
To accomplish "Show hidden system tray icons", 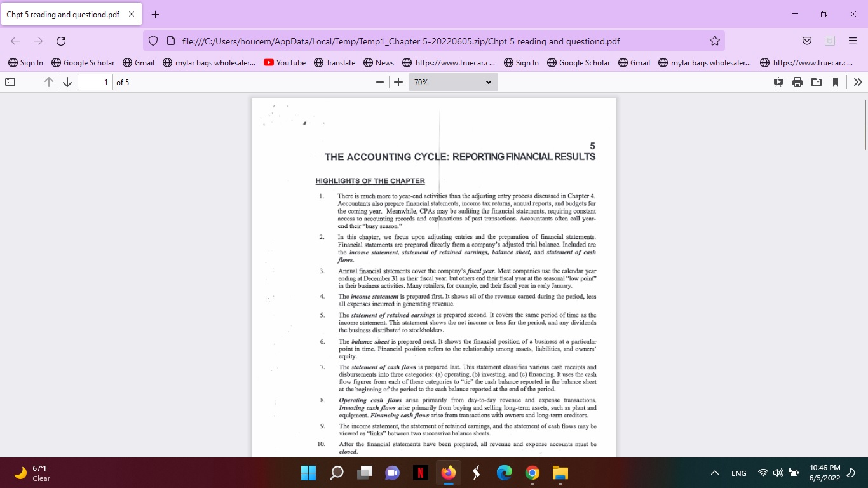I will coord(715,473).
